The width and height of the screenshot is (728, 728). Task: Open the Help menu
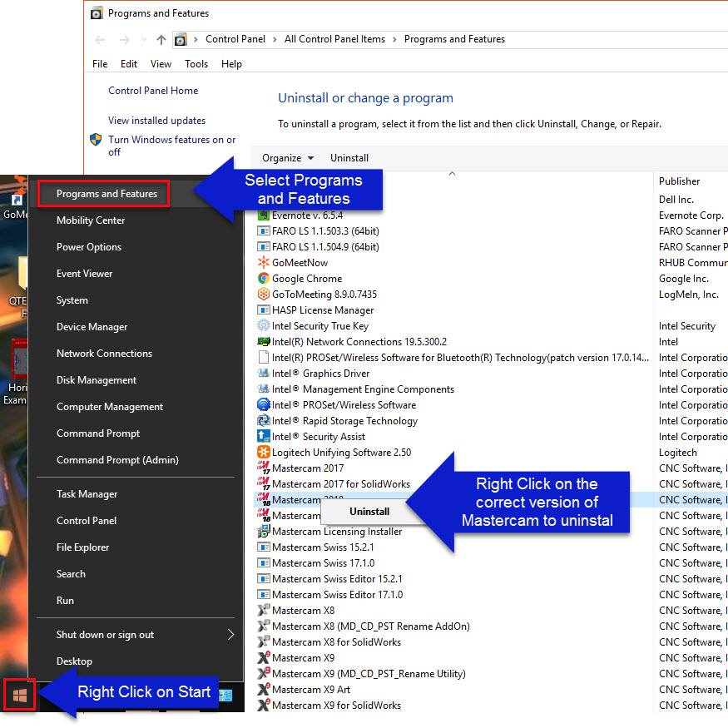tap(231, 64)
